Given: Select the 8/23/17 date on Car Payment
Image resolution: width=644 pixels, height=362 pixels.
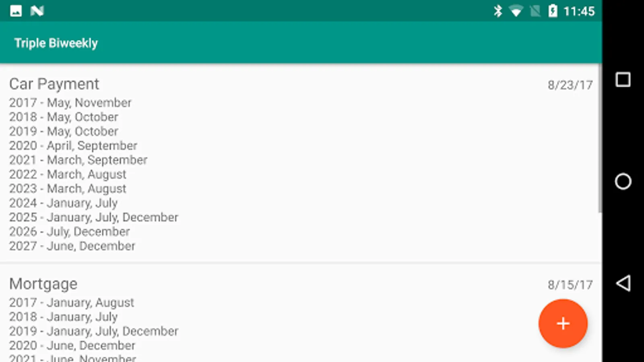Looking at the screenshot, I should pyautogui.click(x=570, y=85).
